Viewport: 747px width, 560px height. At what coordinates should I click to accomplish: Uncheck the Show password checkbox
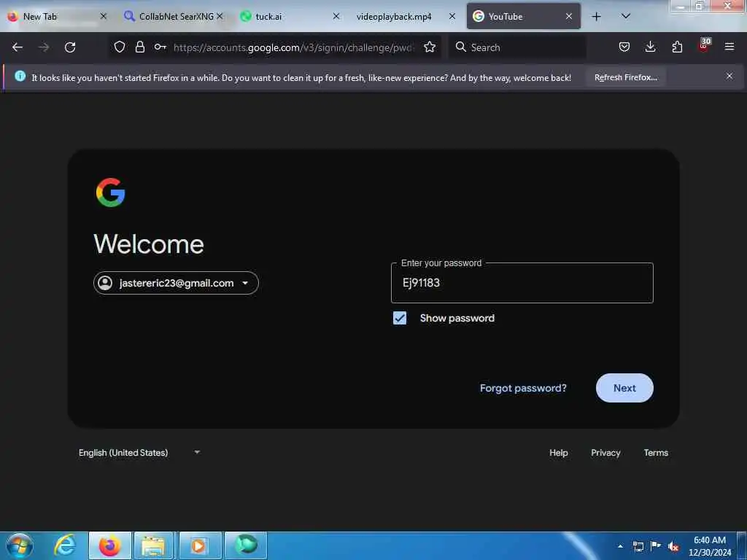point(400,318)
